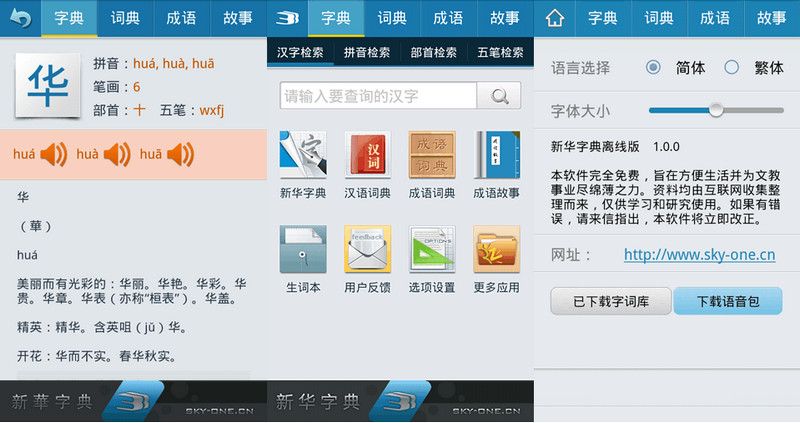This screenshot has height=423, width=800.
Task: Open 字典 tab in right settings screen
Action: click(x=603, y=18)
